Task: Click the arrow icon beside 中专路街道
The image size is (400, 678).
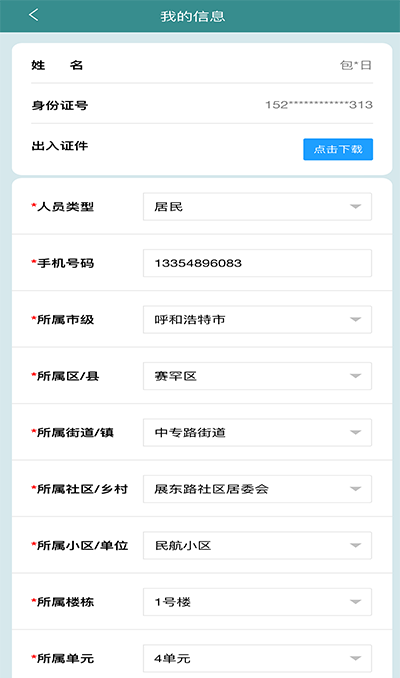Action: click(355, 432)
